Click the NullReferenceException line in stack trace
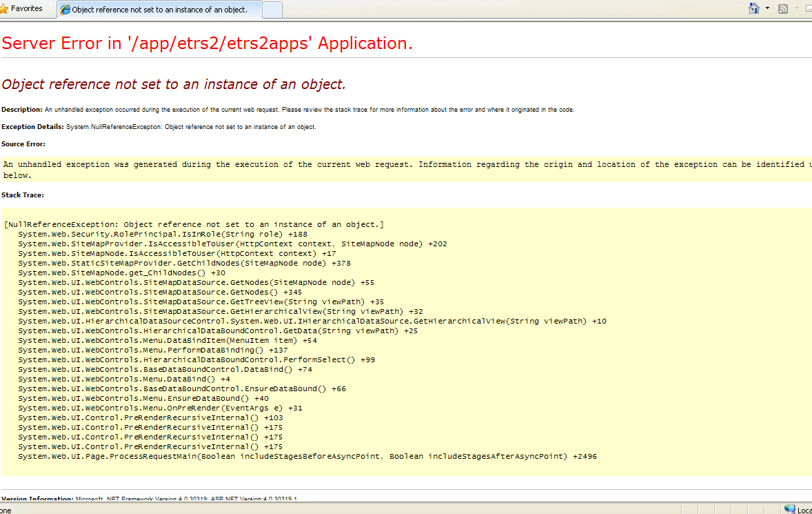812x514 pixels. coord(194,224)
